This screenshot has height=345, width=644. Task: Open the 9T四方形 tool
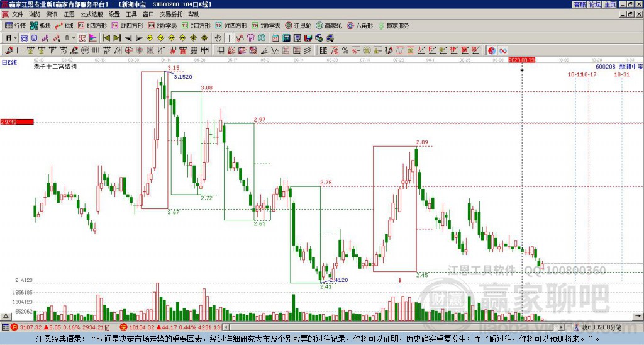231,25
